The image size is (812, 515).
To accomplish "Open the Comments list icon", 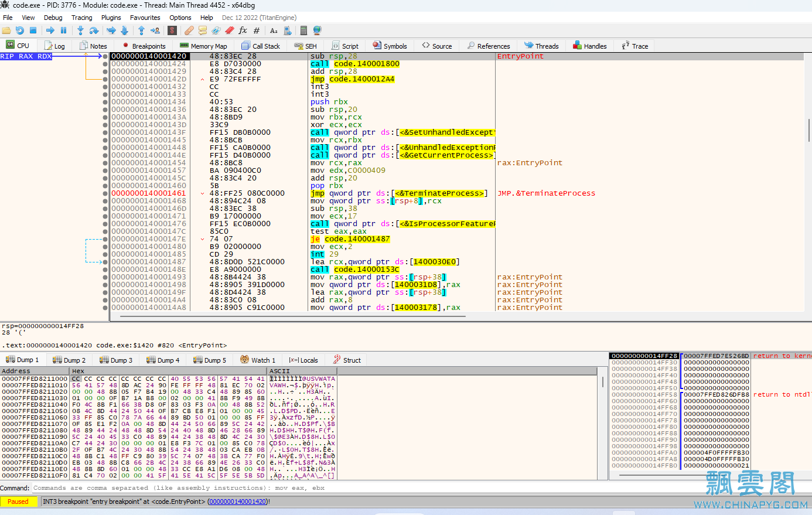I will tap(203, 30).
